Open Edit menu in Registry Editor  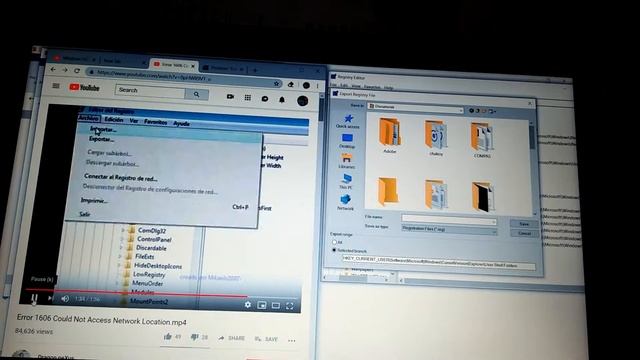pyautogui.click(x=344, y=85)
